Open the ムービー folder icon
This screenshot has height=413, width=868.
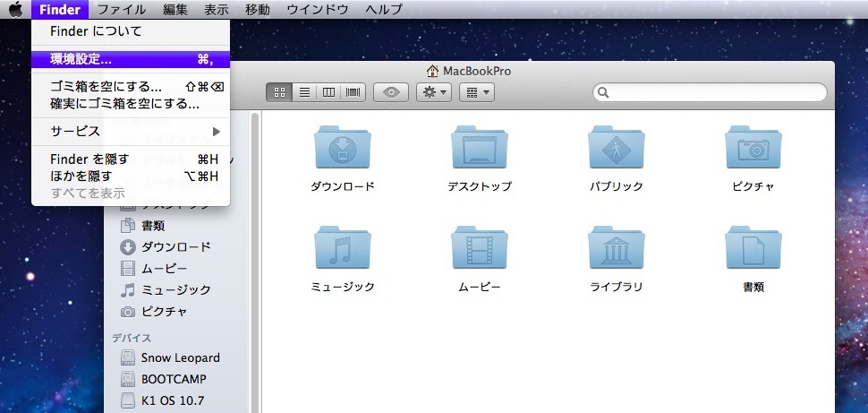(480, 249)
